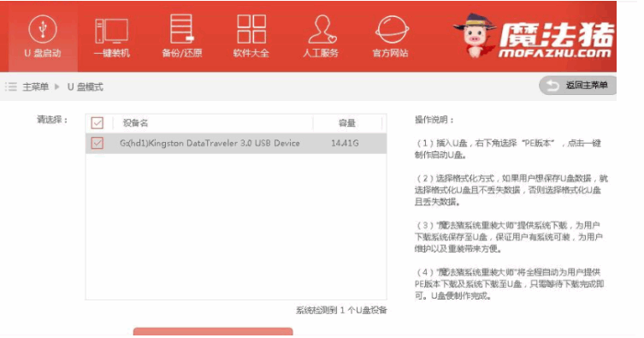644x338 pixels.
Task: Open the 备份/还原 backup restore tab
Action: (x=181, y=37)
